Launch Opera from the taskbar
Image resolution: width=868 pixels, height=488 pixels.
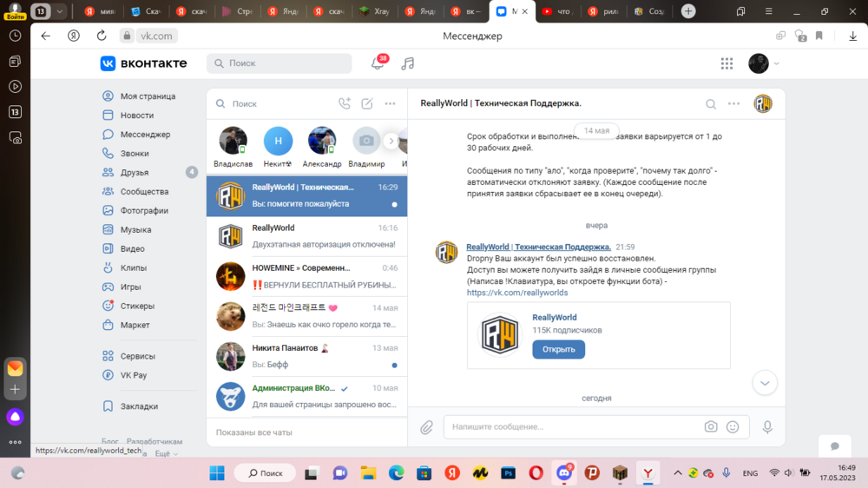536,473
